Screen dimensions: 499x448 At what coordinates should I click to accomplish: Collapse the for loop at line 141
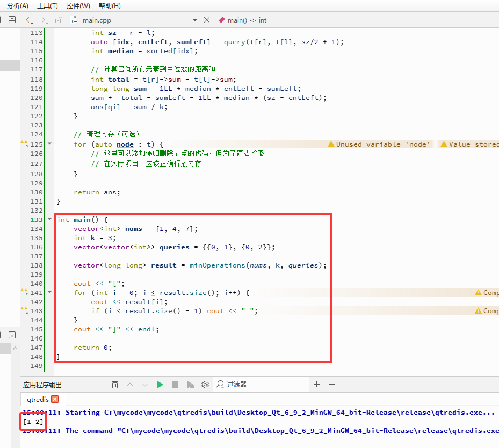coord(49,292)
